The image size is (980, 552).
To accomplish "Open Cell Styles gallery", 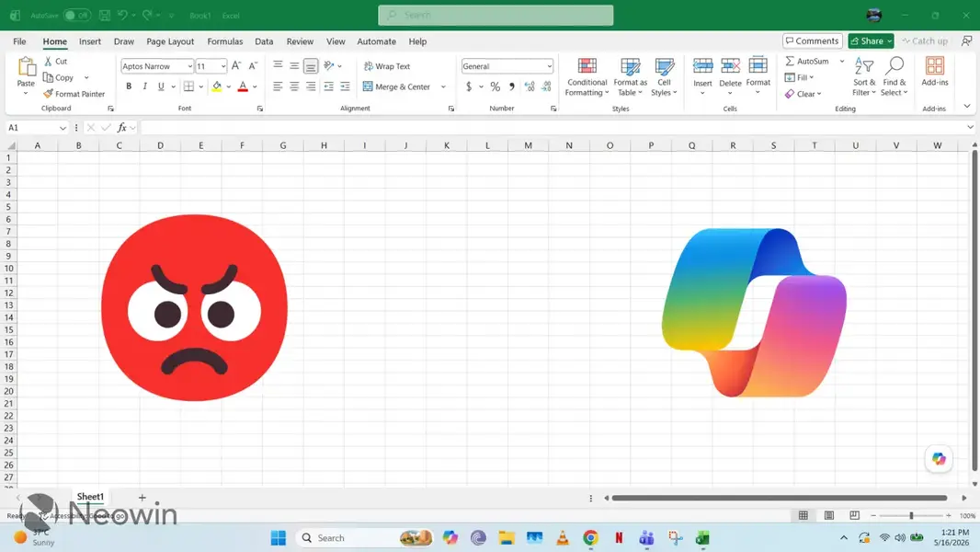I will (x=664, y=77).
